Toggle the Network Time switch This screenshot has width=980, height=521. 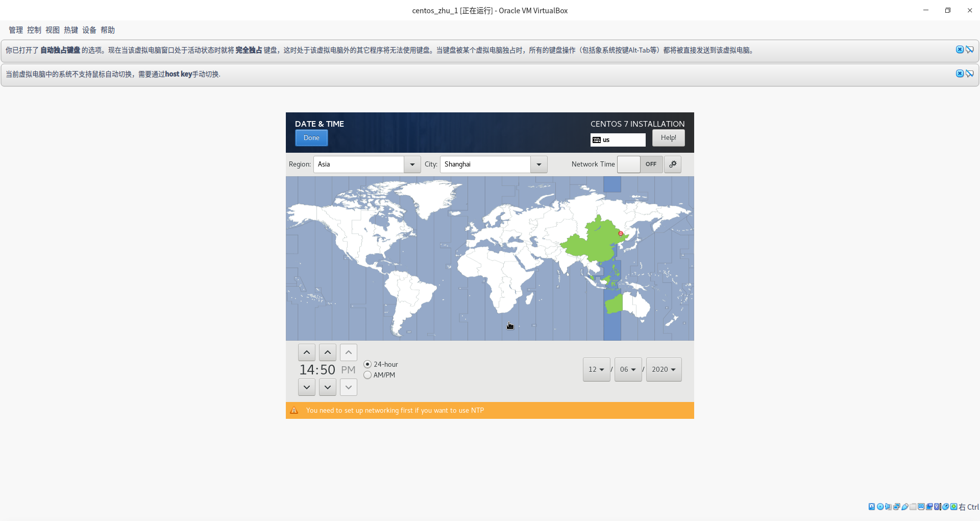click(640, 164)
